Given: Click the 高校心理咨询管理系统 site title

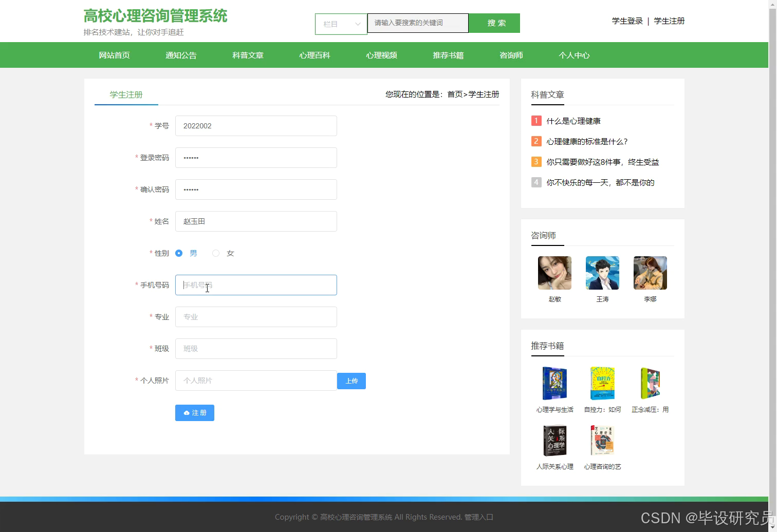Looking at the screenshot, I should tap(155, 16).
